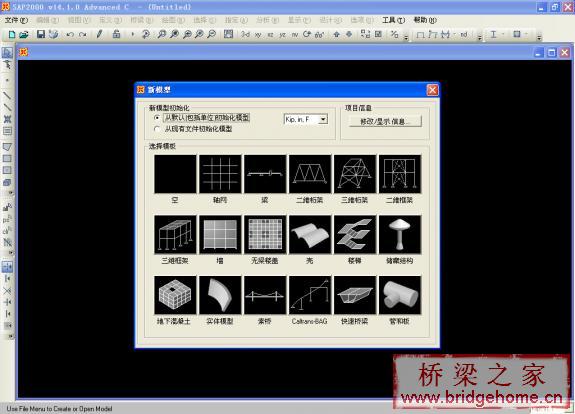Click the New Model toolbar icon
Viewport: 575px width, 414px height.
(x=12, y=34)
